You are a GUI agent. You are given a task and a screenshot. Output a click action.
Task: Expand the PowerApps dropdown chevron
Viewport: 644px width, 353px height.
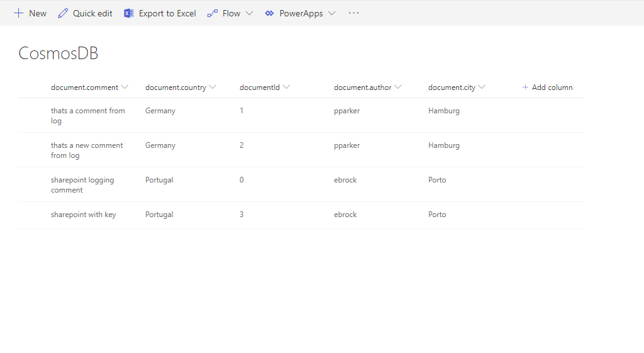(331, 13)
